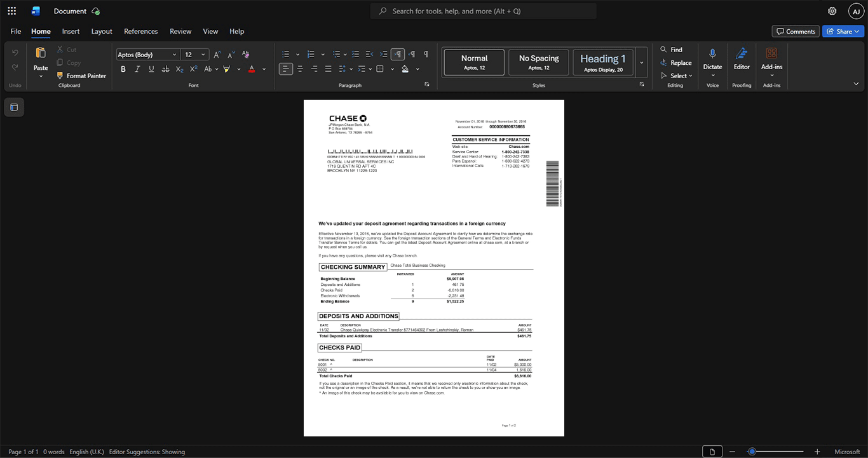The image size is (868, 458).
Task: Toggle Underline formatting
Action: coord(151,69)
